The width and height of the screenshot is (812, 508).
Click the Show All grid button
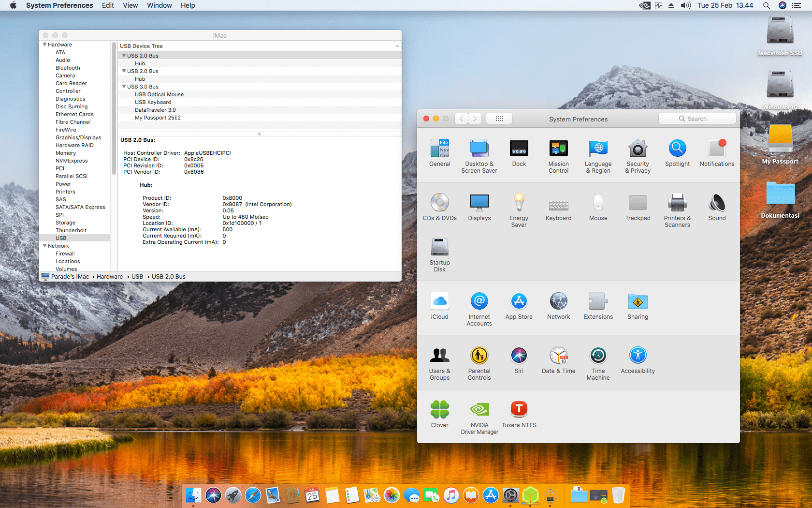pyautogui.click(x=499, y=119)
